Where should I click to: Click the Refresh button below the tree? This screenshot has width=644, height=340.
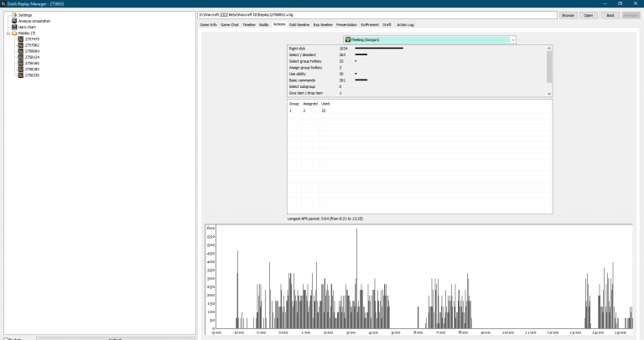click(x=116, y=338)
